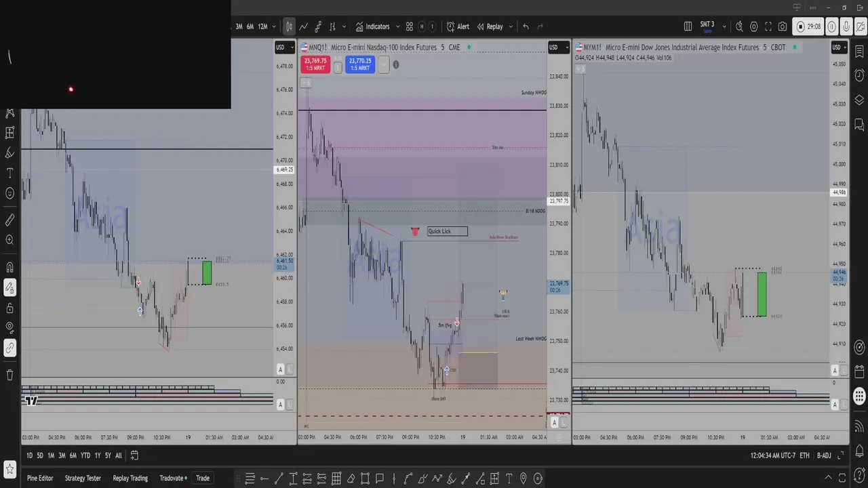Toggle auto scale A on MYM1! chart
Image resolution: width=868 pixels, height=488 pixels.
click(836, 370)
